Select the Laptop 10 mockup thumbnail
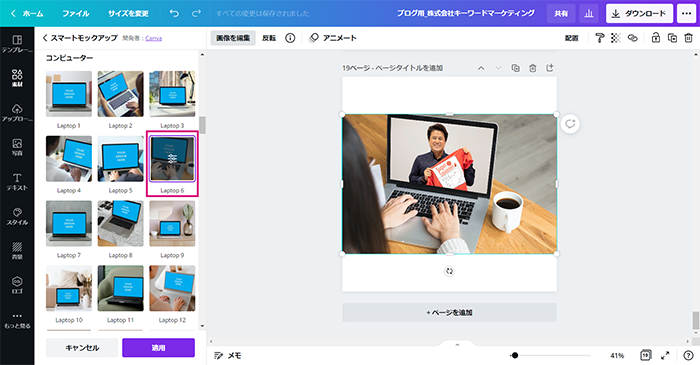The image size is (700, 365). (69, 288)
